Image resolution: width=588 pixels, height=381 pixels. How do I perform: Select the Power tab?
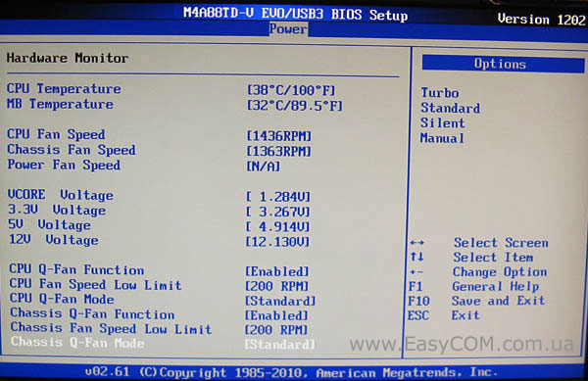coord(288,29)
